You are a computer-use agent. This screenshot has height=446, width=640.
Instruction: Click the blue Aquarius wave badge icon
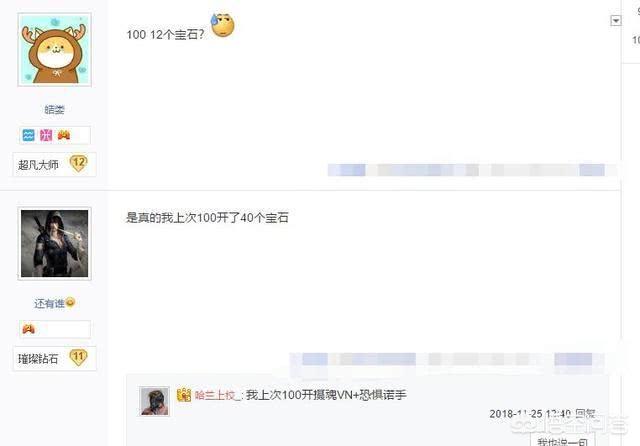coord(29,135)
